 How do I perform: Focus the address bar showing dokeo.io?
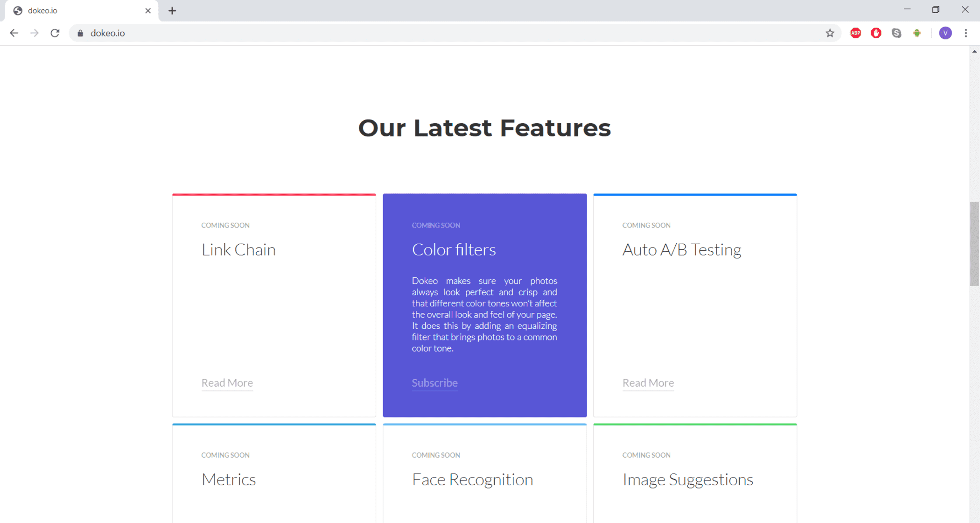pyautogui.click(x=420, y=33)
